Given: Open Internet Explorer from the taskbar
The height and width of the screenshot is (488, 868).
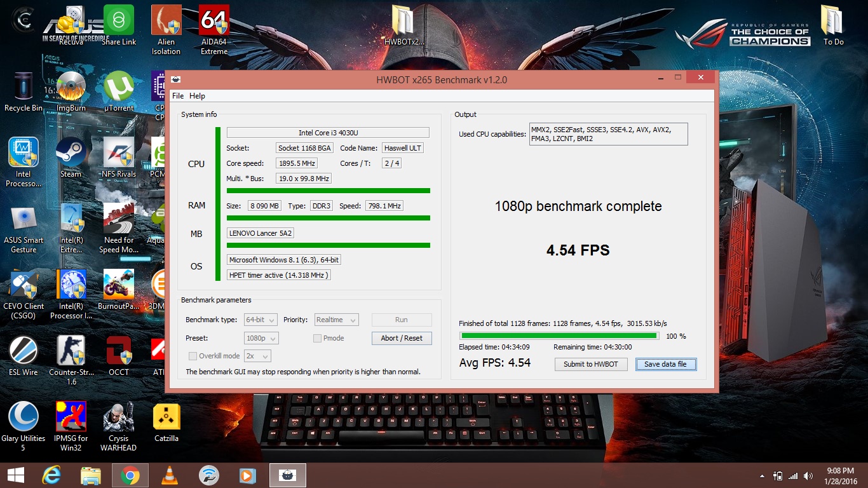Looking at the screenshot, I should [x=51, y=475].
